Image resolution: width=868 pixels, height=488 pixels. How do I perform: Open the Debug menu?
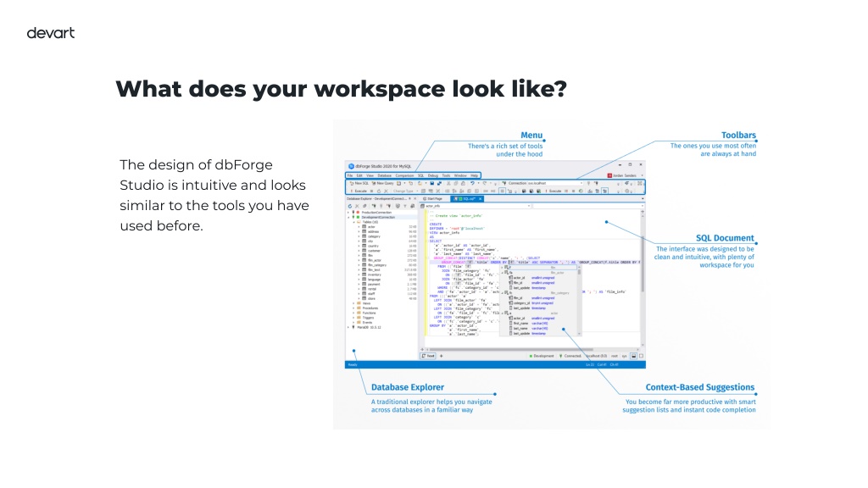[x=433, y=175]
